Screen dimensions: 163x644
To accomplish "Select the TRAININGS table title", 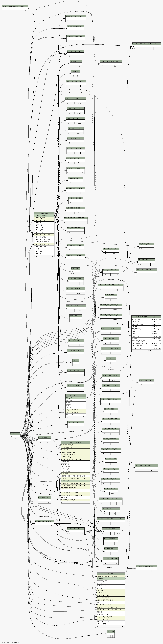I will 76,71.
